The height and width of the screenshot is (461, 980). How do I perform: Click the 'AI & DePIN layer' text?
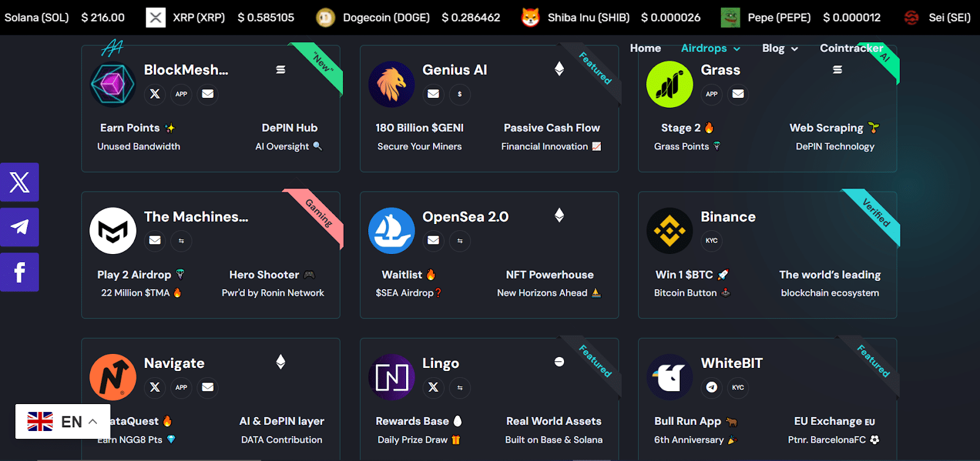coord(282,421)
